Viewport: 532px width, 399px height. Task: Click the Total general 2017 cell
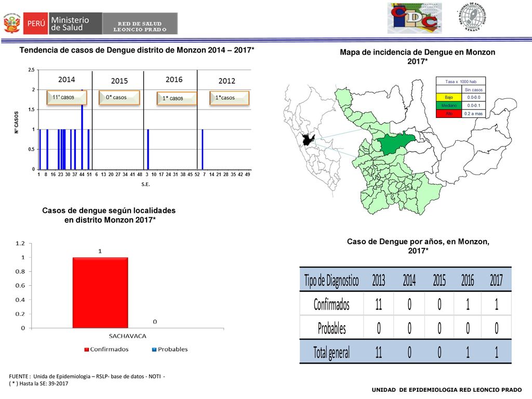click(x=496, y=352)
